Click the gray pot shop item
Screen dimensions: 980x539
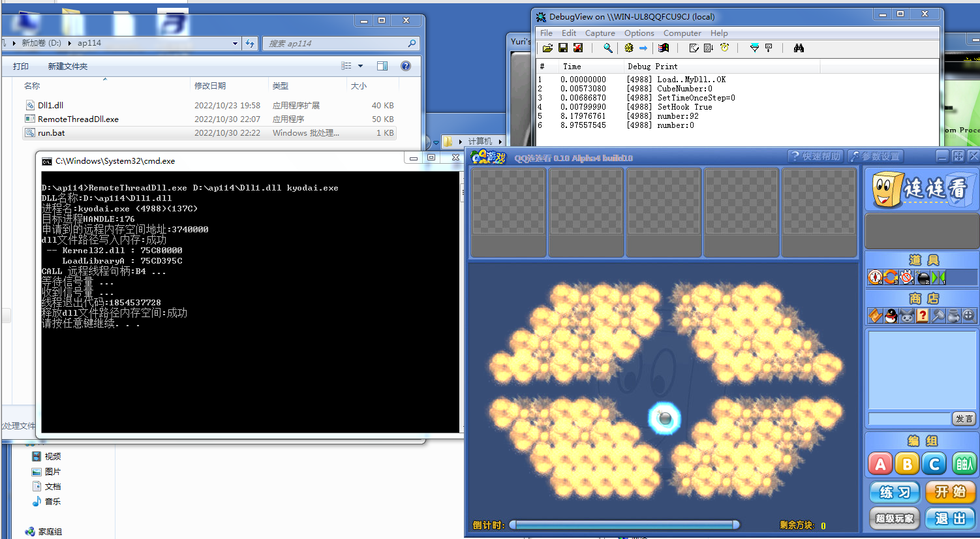(953, 316)
